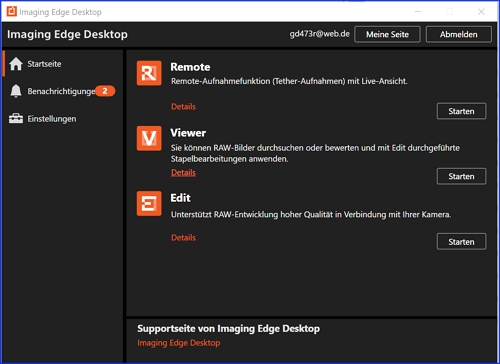Open Imaging Edge Desktop support link
The height and width of the screenshot is (364, 500).
pos(179,343)
